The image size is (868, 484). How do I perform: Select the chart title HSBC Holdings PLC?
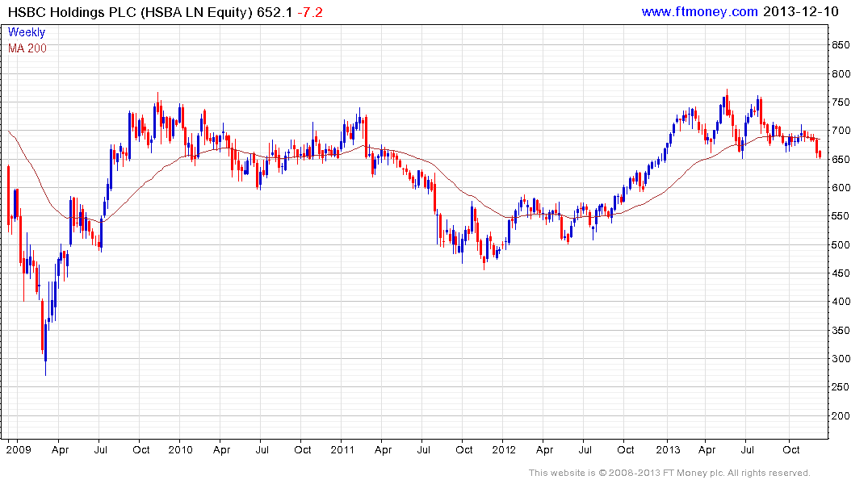pyautogui.click(x=71, y=12)
